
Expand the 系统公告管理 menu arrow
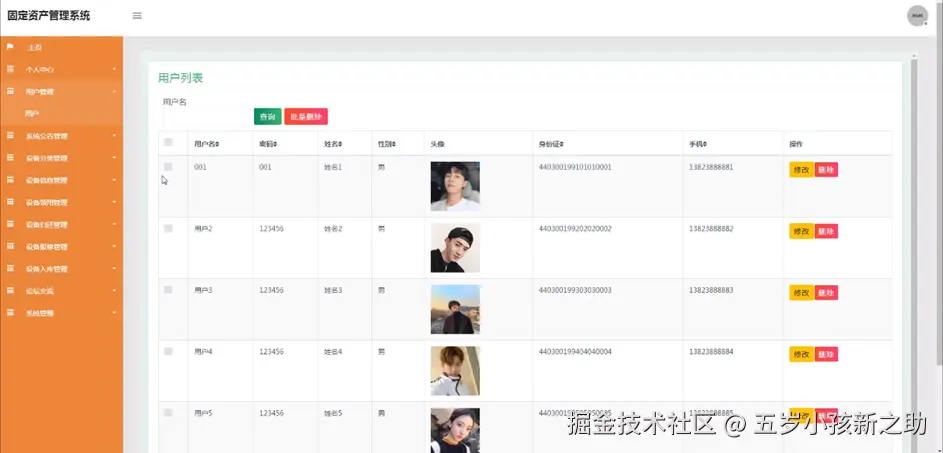coord(114,136)
